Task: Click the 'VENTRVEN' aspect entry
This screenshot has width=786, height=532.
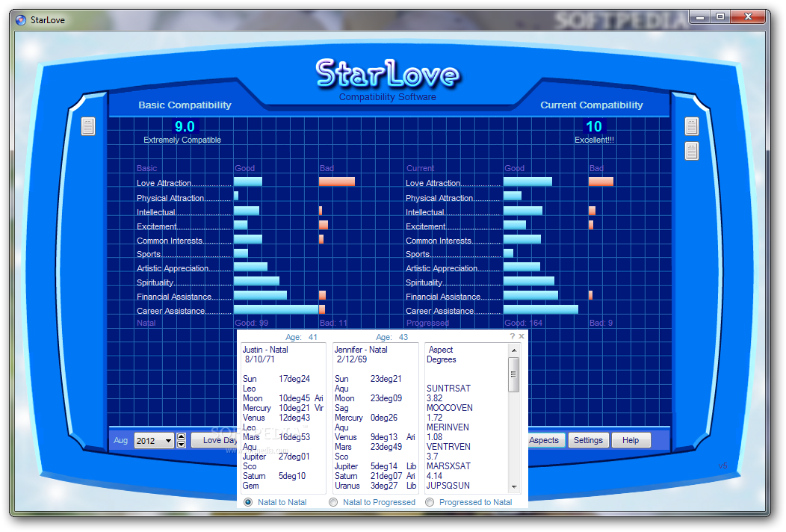Action: click(448, 446)
